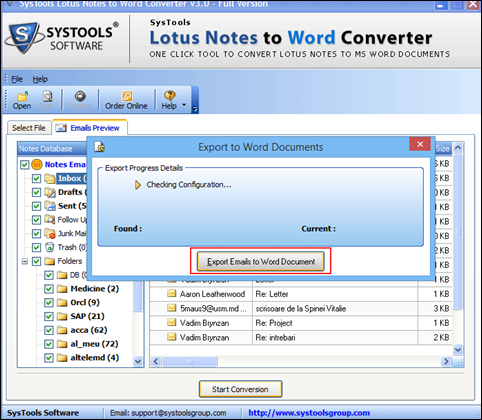Toggle the Follow Up folder checkbox
The image size is (482, 420).
(37, 220)
